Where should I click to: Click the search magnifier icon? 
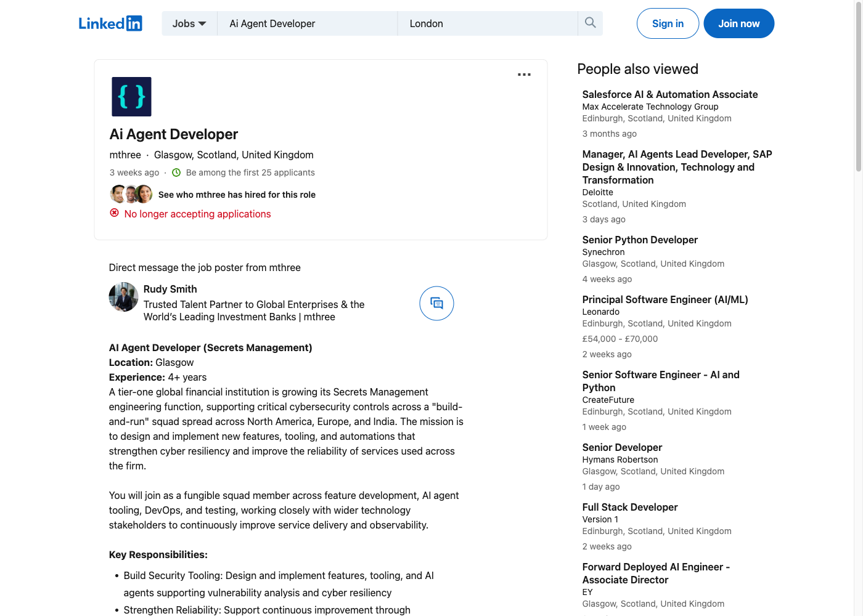click(x=590, y=23)
